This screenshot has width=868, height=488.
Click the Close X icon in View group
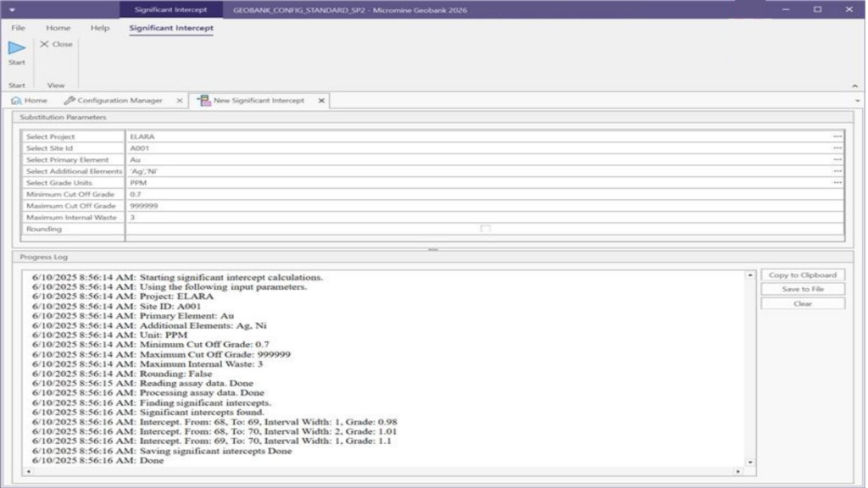coord(44,44)
